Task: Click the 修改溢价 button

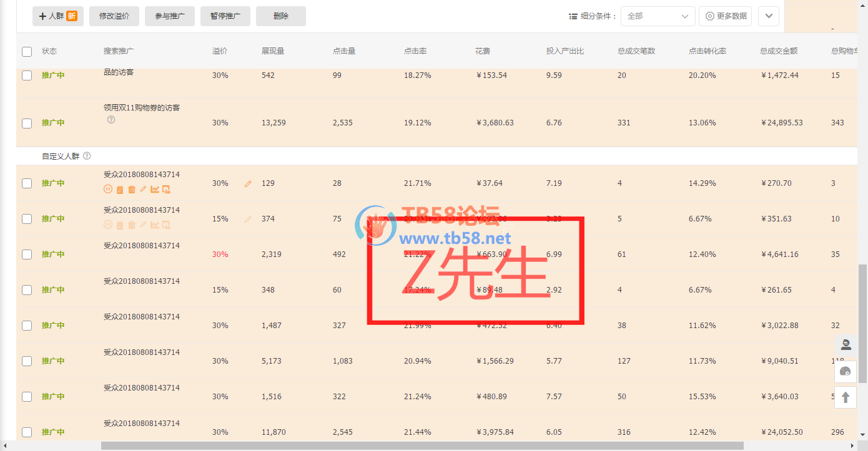Action: [114, 16]
